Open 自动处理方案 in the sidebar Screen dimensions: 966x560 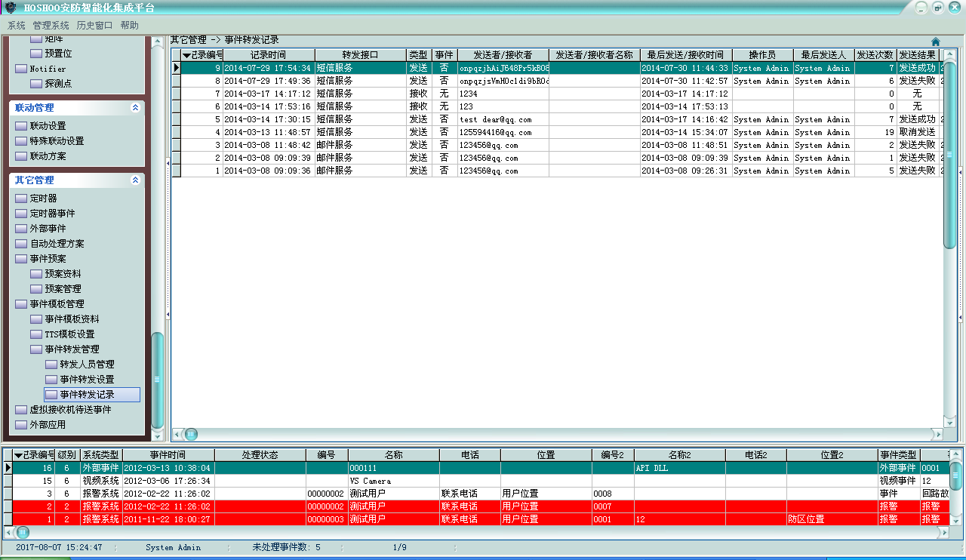click(57, 244)
